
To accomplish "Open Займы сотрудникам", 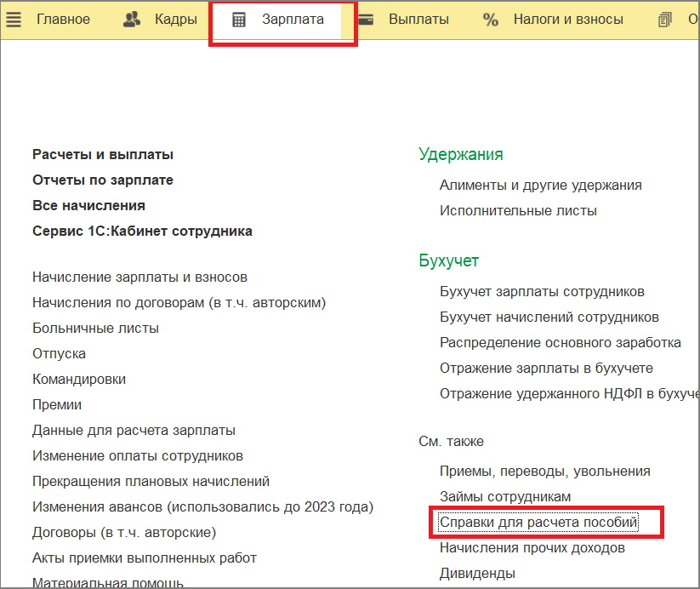I will tap(504, 495).
